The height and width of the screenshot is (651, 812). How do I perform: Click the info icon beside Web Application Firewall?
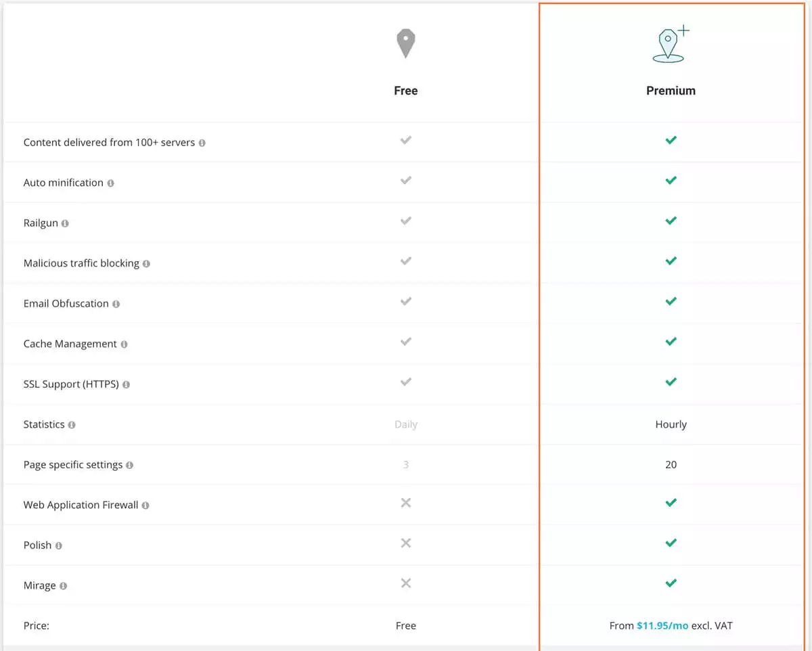pos(146,505)
